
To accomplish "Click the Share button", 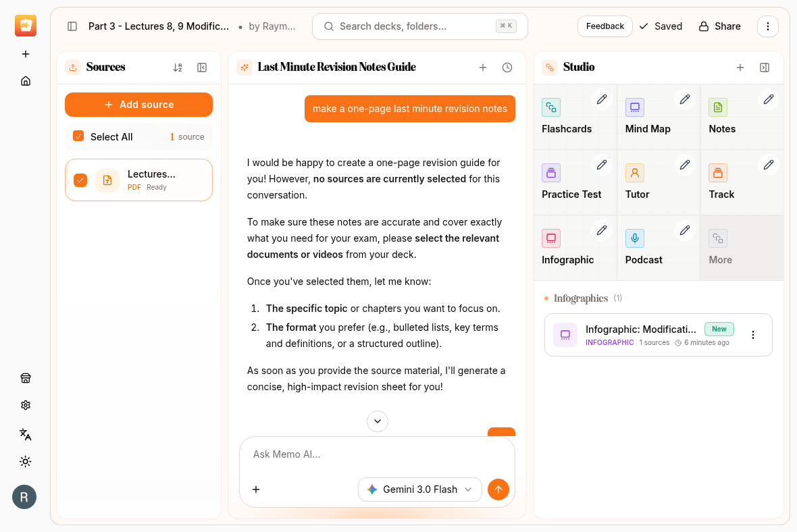I will click(x=719, y=26).
